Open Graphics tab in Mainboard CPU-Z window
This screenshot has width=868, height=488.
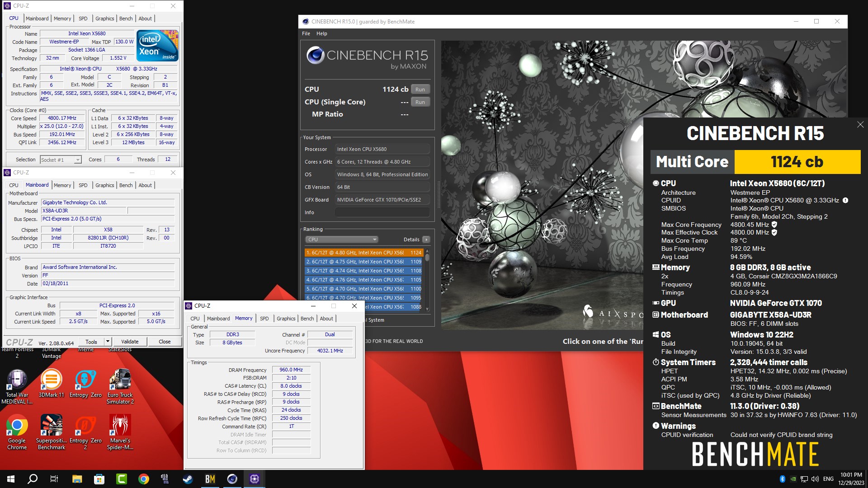tap(104, 185)
